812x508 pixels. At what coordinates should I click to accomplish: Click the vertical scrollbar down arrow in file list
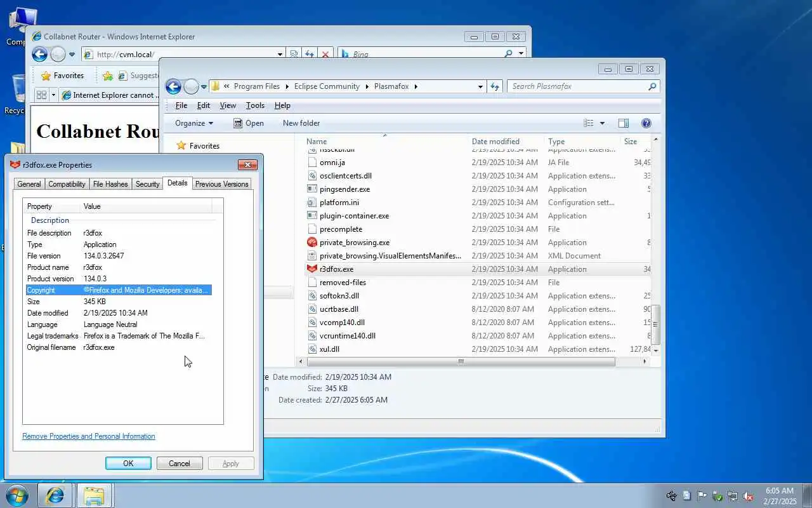(x=656, y=351)
